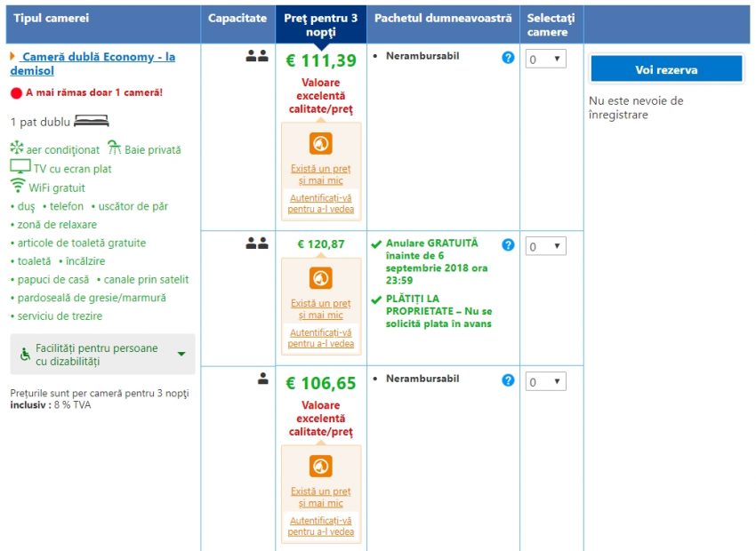The height and width of the screenshot is (551, 756).
Task: Click the double bed icon
Action: coord(92,122)
